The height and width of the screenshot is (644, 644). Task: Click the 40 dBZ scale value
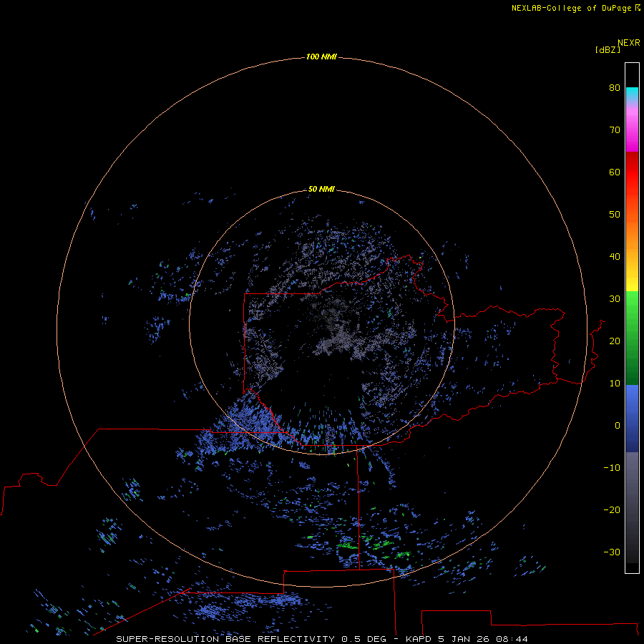[615, 257]
